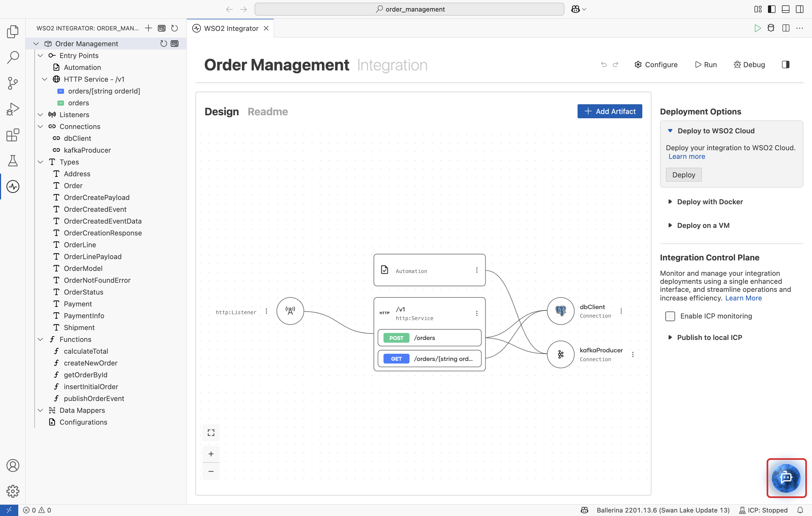This screenshot has width=812, height=516.
Task: Open the AI chat assistant button
Action: (786, 478)
